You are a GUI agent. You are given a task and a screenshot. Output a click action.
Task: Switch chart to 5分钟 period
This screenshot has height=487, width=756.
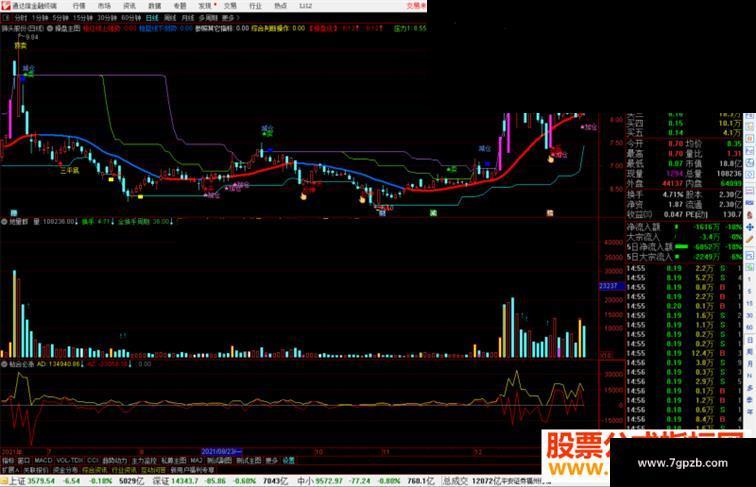(61, 18)
